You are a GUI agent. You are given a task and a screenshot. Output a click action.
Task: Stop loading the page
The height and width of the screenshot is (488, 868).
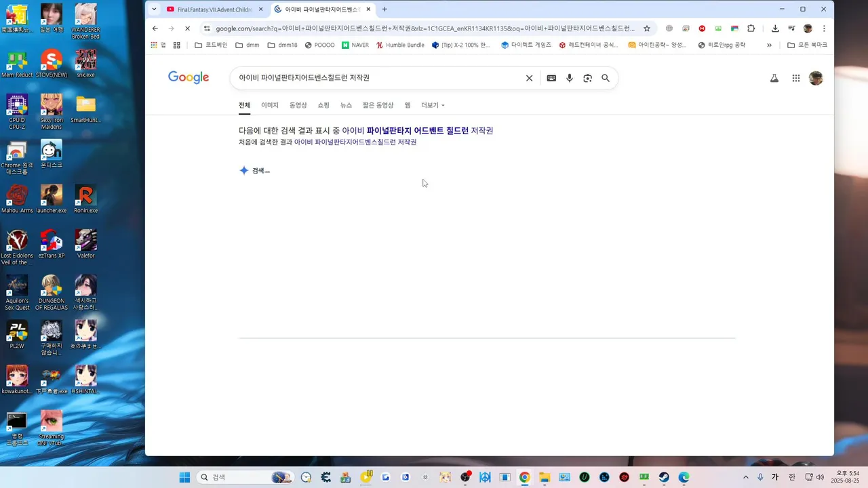pos(188,28)
